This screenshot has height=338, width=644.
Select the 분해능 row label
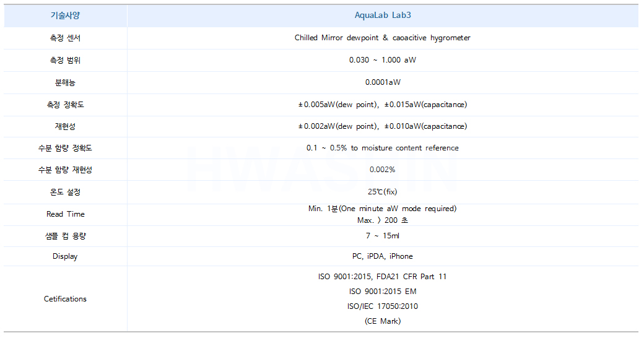click(65, 82)
